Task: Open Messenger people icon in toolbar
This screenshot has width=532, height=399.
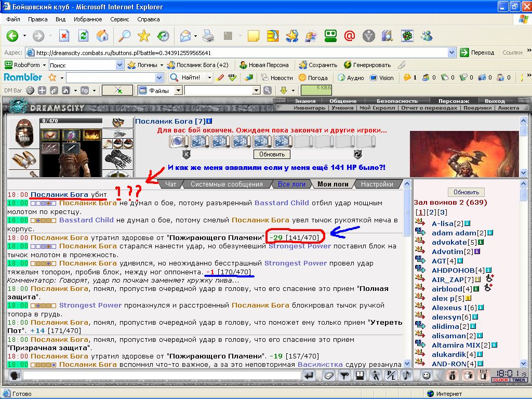Action: 427,36
